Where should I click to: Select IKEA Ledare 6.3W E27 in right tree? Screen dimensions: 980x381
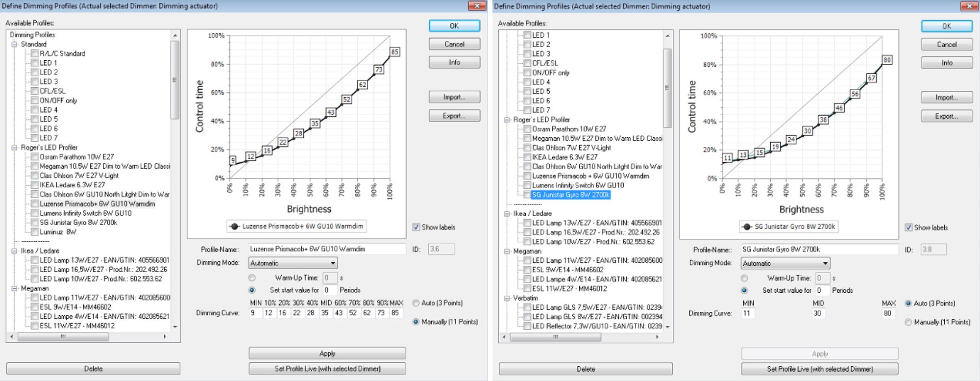point(564,157)
